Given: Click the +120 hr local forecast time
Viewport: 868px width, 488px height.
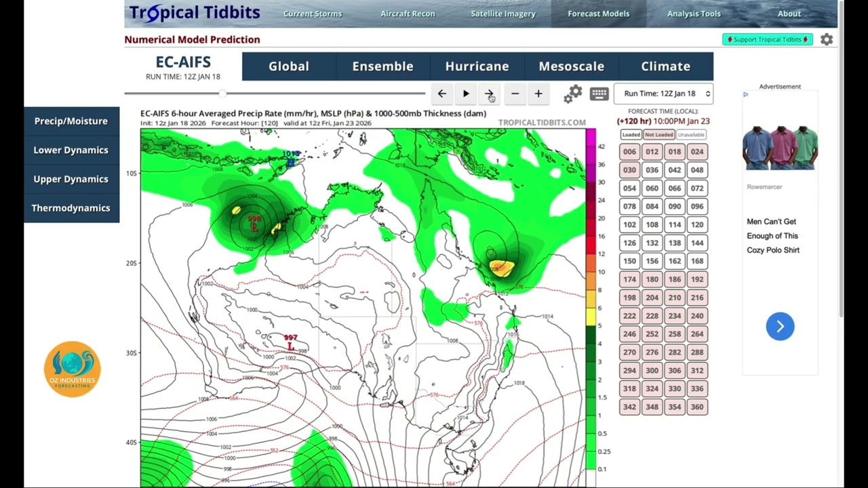Looking at the screenshot, I should point(663,121).
